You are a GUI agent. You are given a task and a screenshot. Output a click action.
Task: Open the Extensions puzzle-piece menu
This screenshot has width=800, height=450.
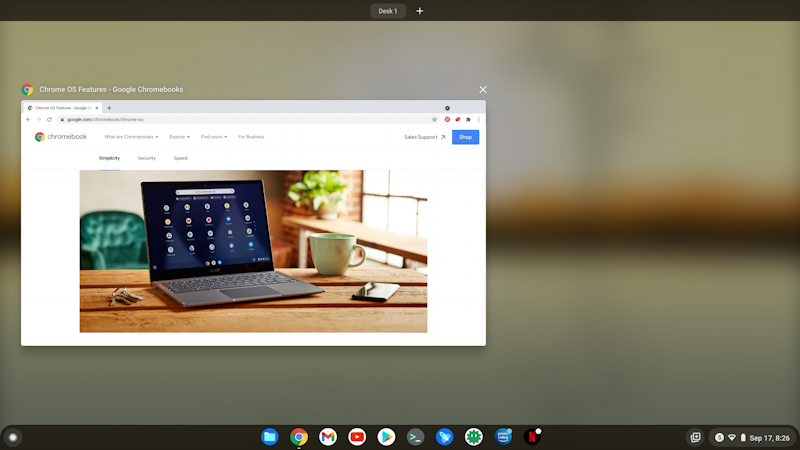468,119
